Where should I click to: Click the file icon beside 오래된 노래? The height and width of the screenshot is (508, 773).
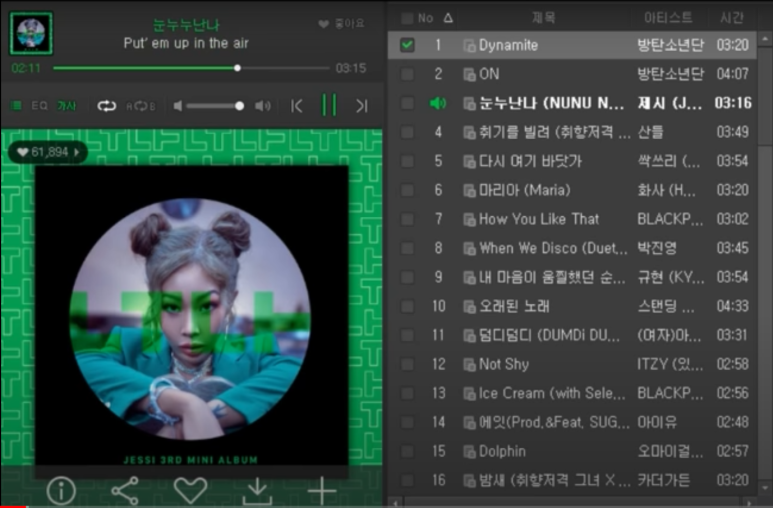point(469,307)
